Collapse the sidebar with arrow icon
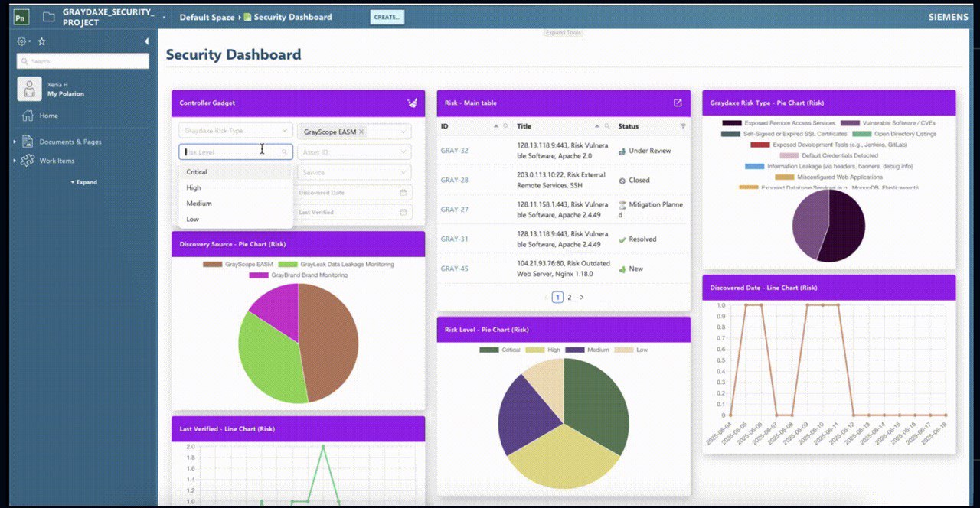The image size is (980, 508). [146, 41]
